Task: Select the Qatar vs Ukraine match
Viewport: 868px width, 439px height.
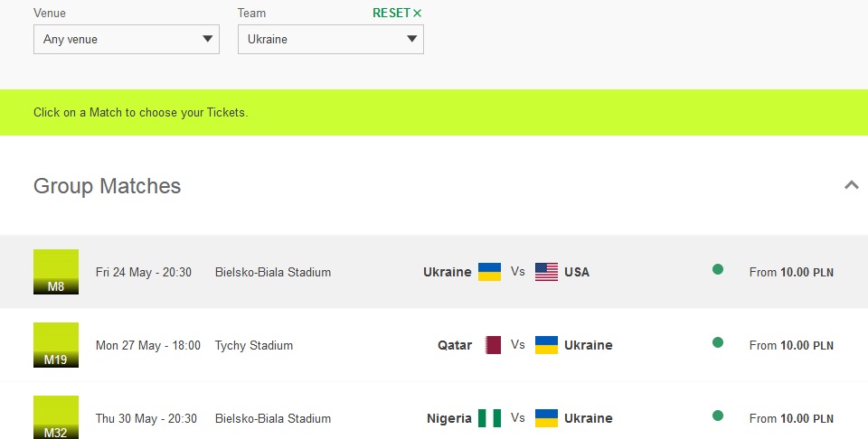Action: pyautogui.click(x=434, y=345)
